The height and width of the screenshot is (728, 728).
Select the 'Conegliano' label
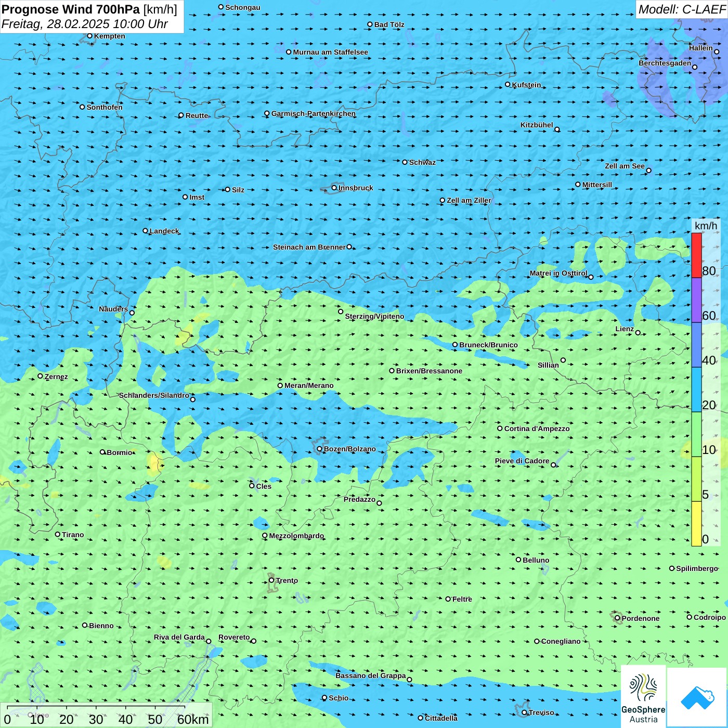pyautogui.click(x=561, y=641)
